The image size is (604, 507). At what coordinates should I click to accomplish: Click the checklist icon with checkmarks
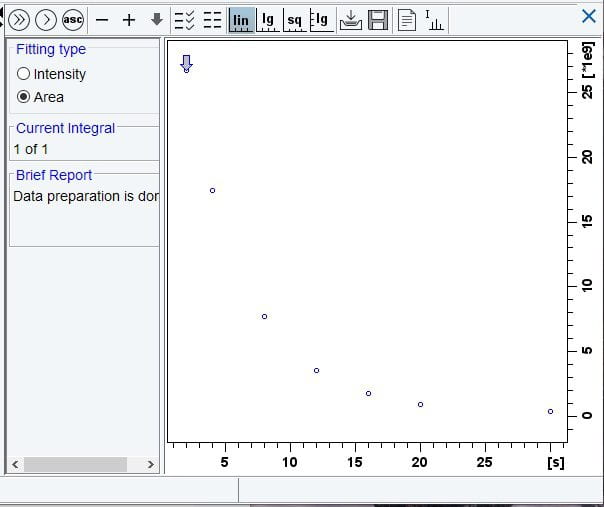pyautogui.click(x=185, y=20)
